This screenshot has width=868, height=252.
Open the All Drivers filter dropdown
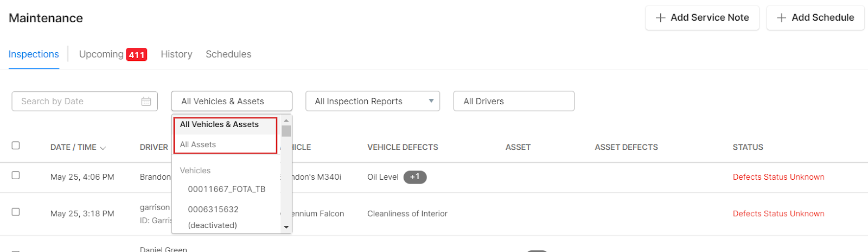click(x=513, y=102)
